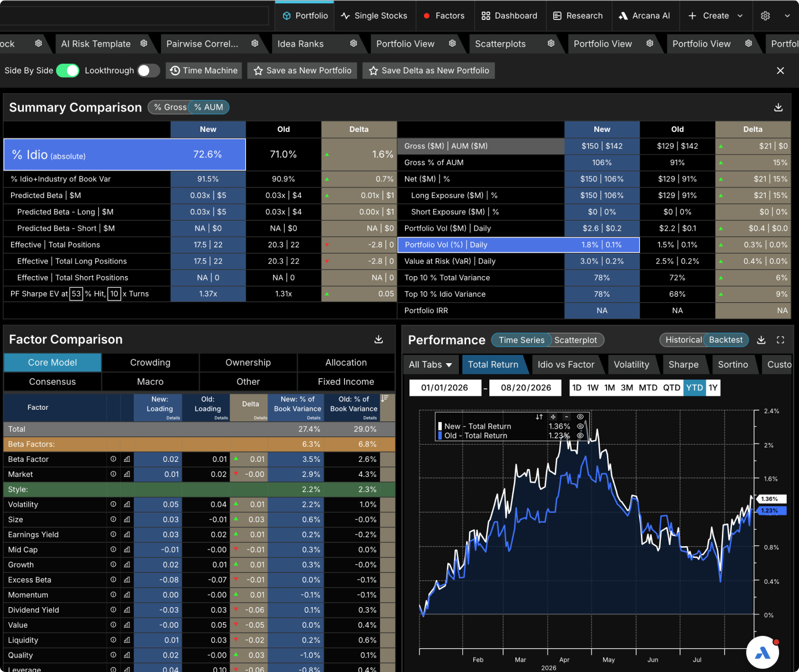Switch to the Crowding factor tab

pos(150,363)
